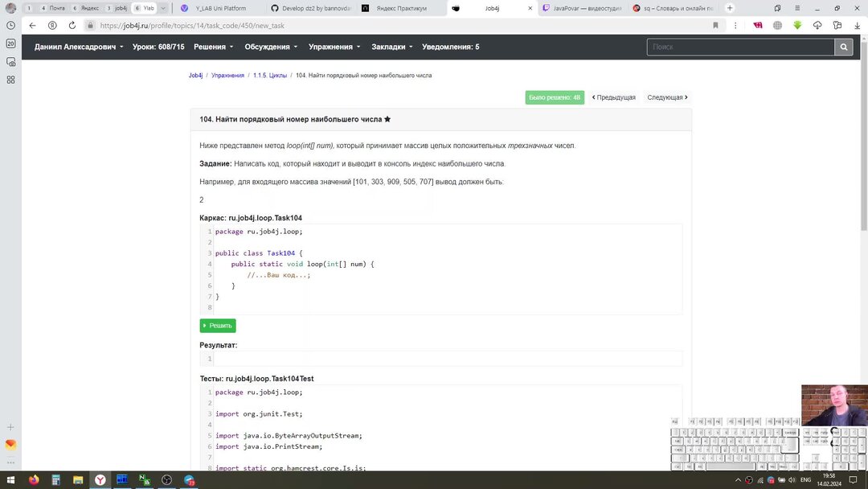Switch to the pinned Почта tab
Screen dimensions: 868x489
pyautogui.click(x=52, y=8)
